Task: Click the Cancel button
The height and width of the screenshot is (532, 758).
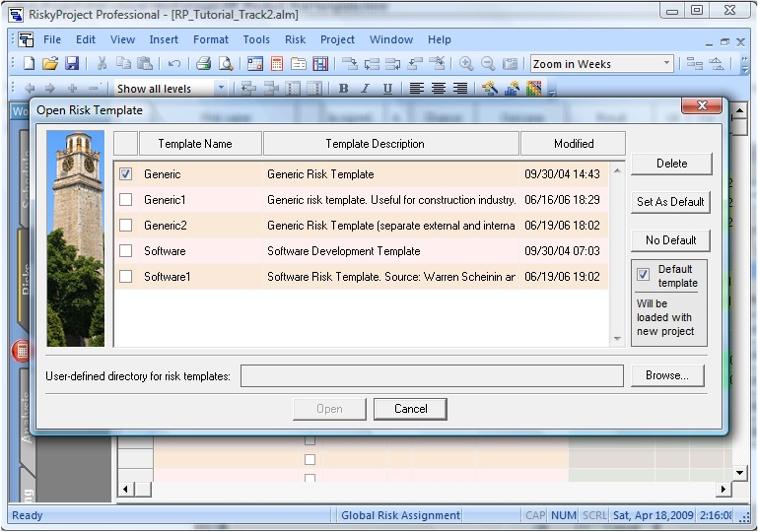Action: coord(410,409)
